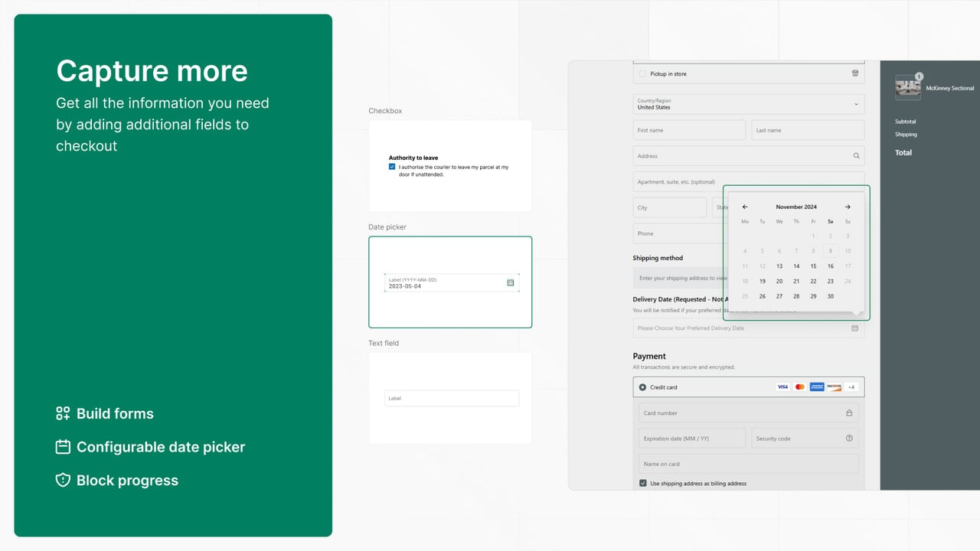Click the 2023-05-04 date input
The height and width of the screenshot is (551, 980).
point(452,282)
